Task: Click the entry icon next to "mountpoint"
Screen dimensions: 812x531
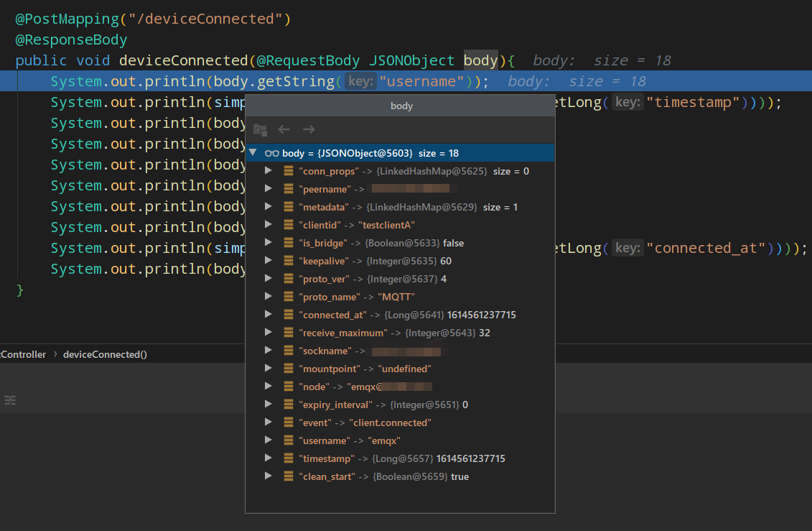Action: pos(289,369)
